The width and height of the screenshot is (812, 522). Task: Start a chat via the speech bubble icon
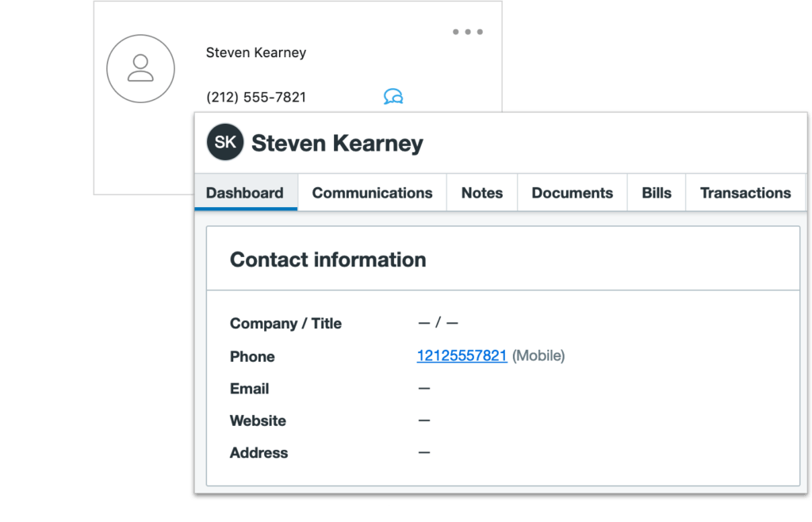394,97
